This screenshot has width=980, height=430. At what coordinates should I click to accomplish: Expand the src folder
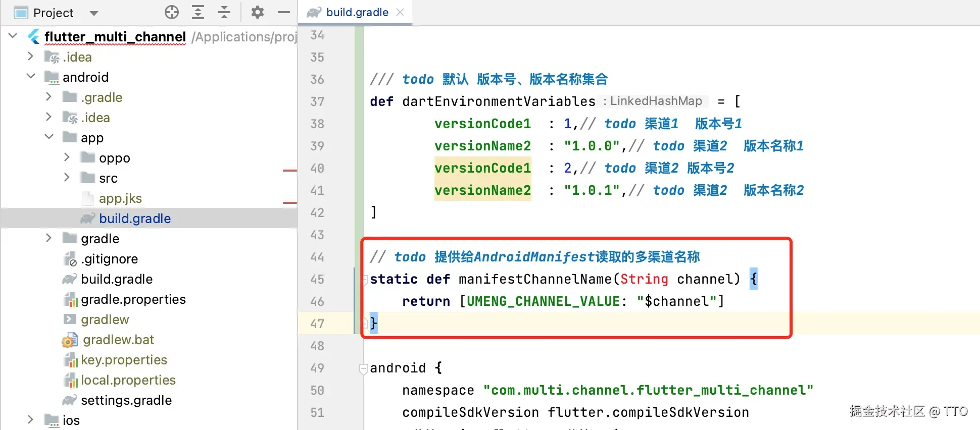[67, 177]
